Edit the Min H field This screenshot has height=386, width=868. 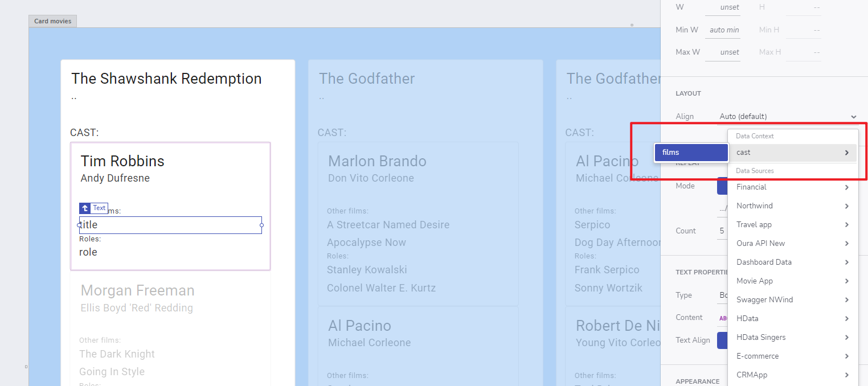click(804, 30)
